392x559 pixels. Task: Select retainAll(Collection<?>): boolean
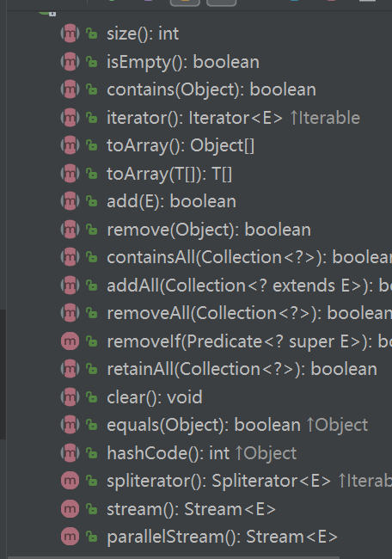[x=242, y=369]
